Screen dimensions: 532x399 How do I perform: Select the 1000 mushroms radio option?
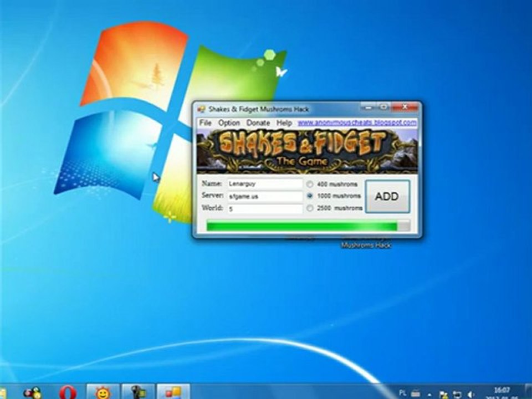310,196
